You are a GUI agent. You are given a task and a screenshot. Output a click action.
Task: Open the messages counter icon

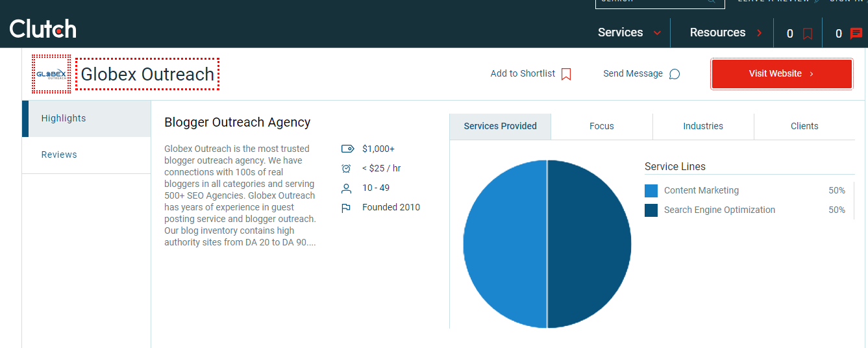point(856,34)
